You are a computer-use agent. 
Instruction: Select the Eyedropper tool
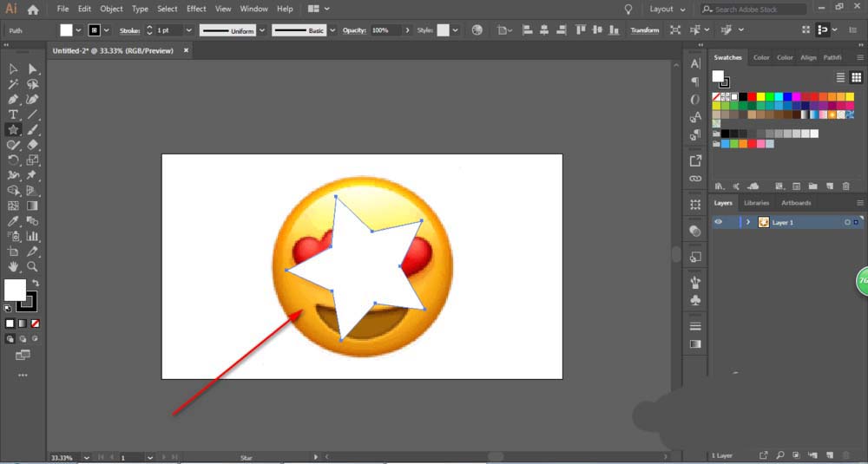13,221
